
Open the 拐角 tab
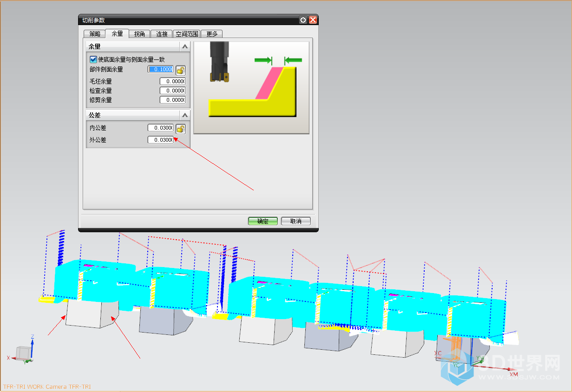tap(139, 34)
